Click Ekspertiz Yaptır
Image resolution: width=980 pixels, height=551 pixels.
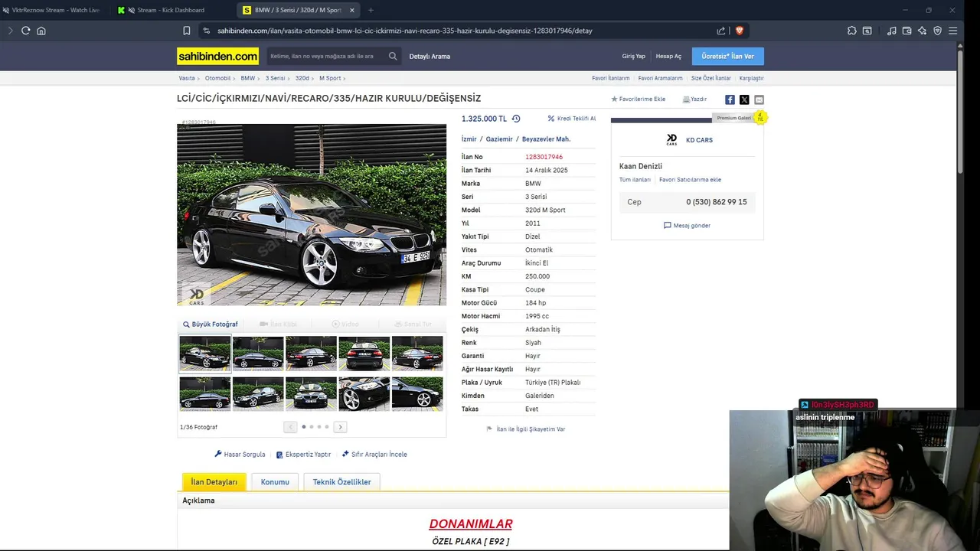303,455
